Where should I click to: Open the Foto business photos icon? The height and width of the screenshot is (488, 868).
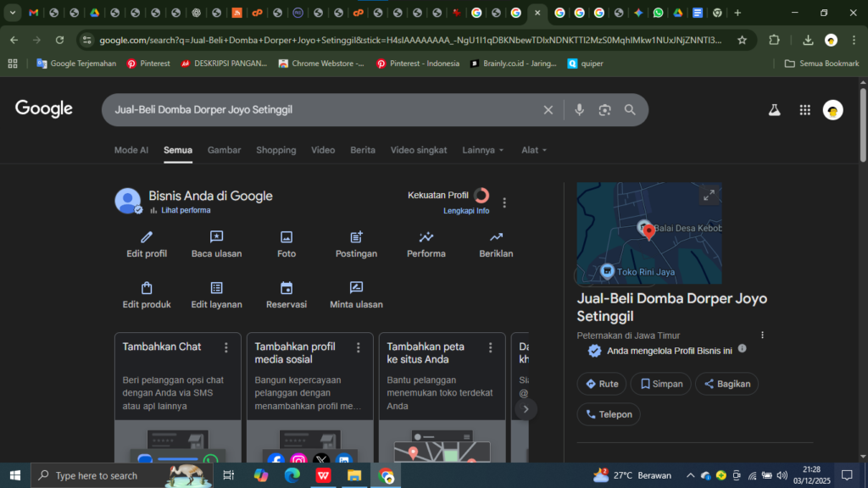click(287, 237)
